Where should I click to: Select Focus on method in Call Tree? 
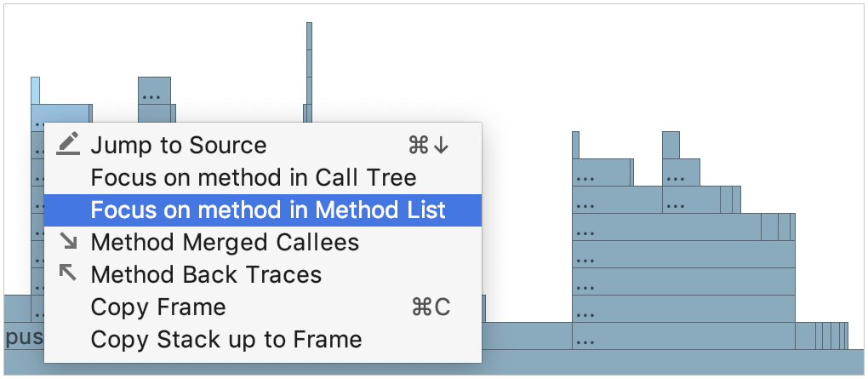pyautogui.click(x=254, y=178)
